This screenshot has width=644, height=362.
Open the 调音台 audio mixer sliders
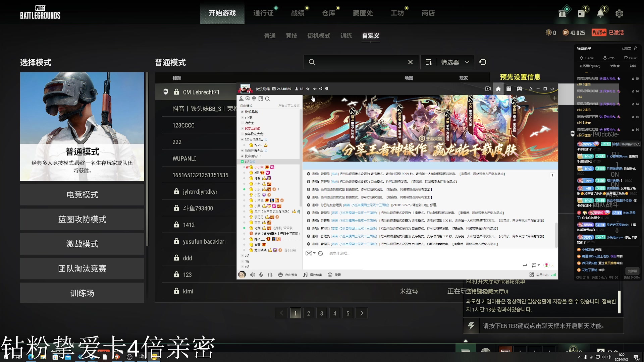270,275
